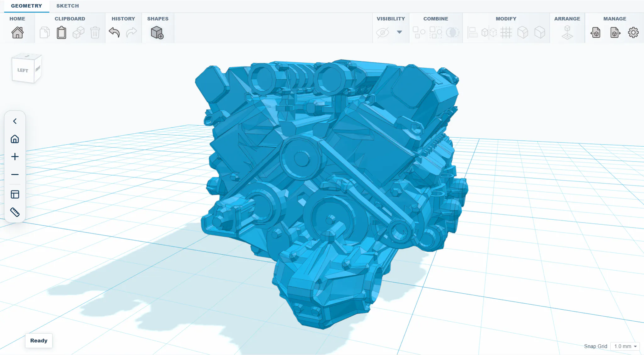Click the COMBINE group label
Viewport: 644px width, 355px height.
(436, 19)
